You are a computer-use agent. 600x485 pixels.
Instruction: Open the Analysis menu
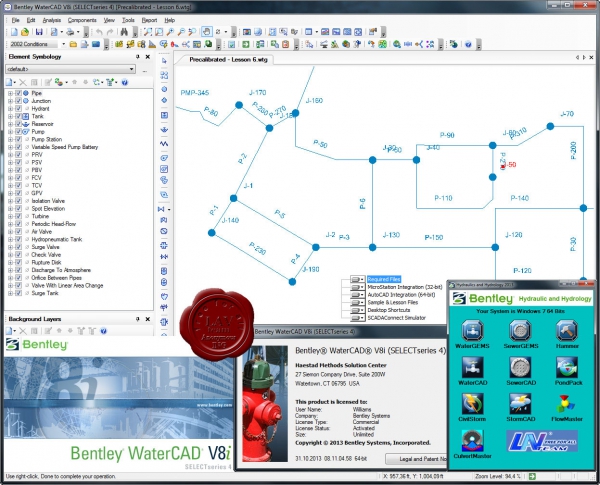(x=52, y=20)
